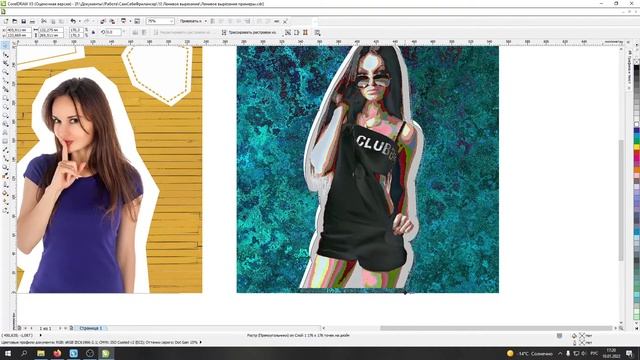Click the Add page button by page tabs
The image size is (640, 360).
(71, 328)
